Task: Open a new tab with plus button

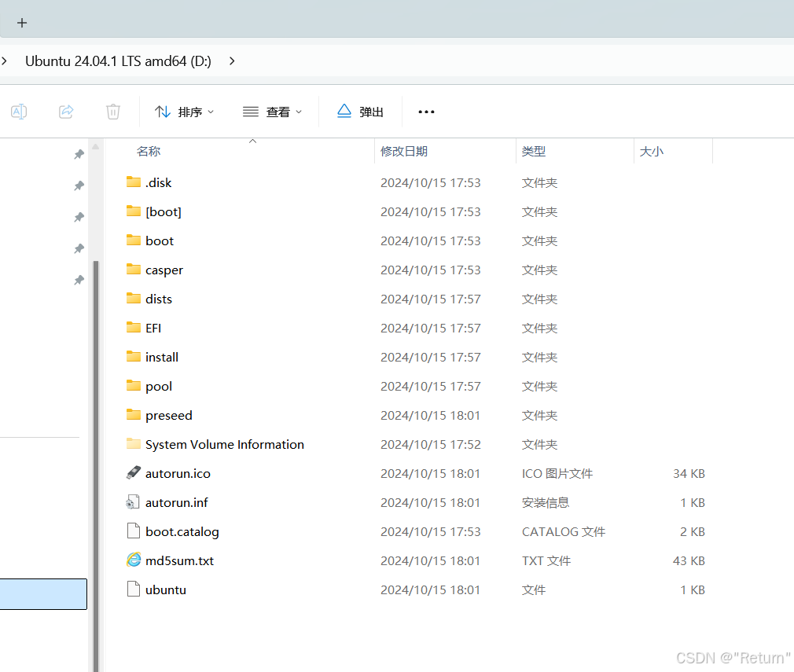Action: tap(22, 23)
